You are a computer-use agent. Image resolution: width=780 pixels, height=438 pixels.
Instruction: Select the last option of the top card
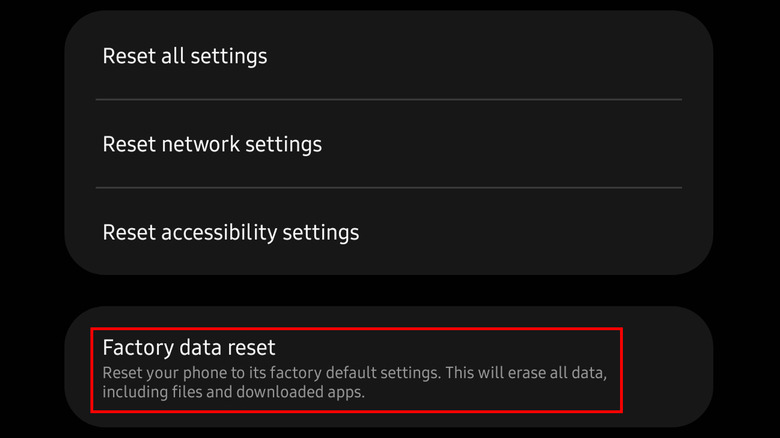coord(388,232)
